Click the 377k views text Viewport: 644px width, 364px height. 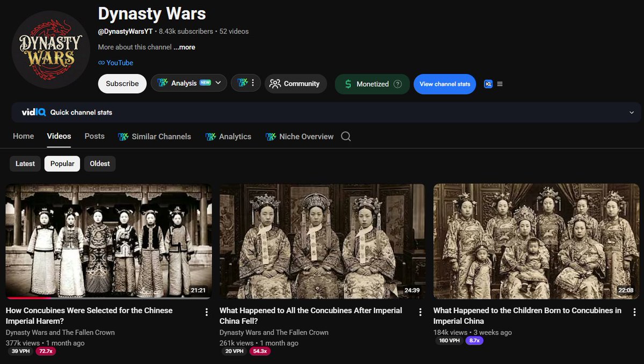23,343
